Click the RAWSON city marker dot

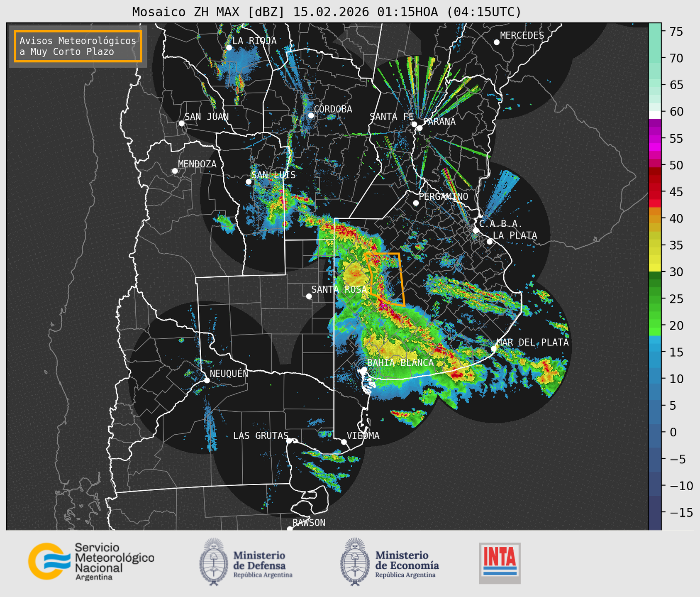pyautogui.click(x=290, y=528)
